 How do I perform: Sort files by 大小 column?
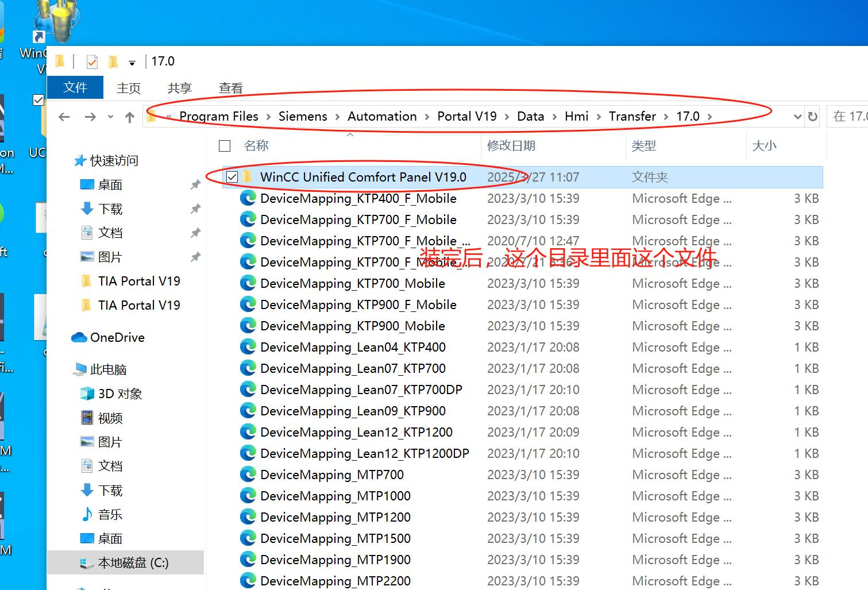(x=765, y=146)
